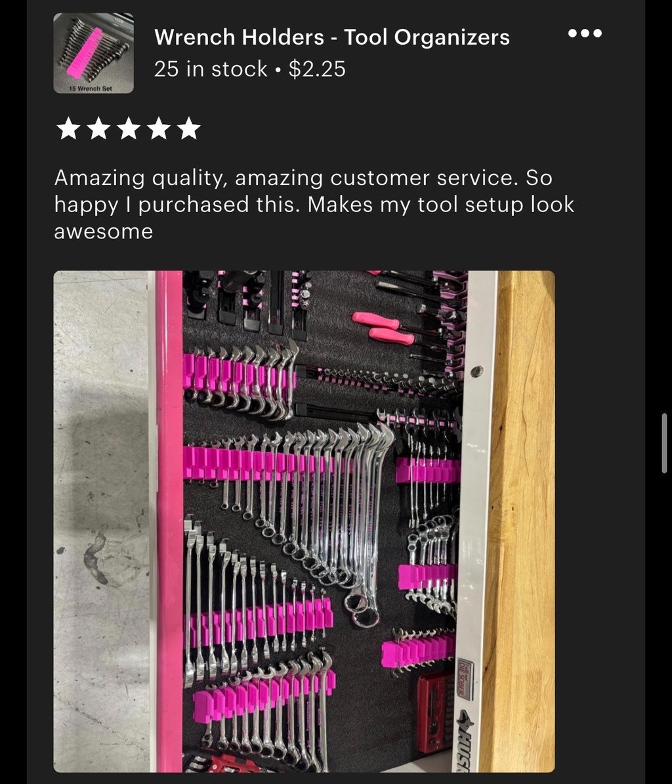Image resolution: width=672 pixels, height=784 pixels.
Task: Open the Wrench Holders - Tool Organizers listing title
Action: 332,37
